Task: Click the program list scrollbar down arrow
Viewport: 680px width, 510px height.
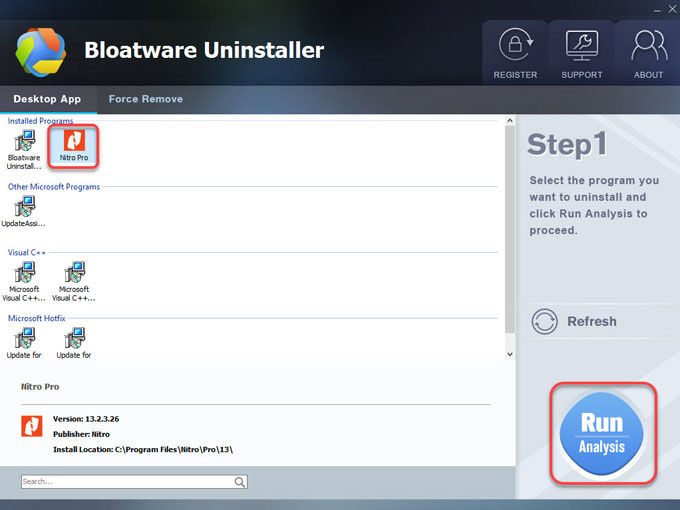Action: [x=509, y=354]
